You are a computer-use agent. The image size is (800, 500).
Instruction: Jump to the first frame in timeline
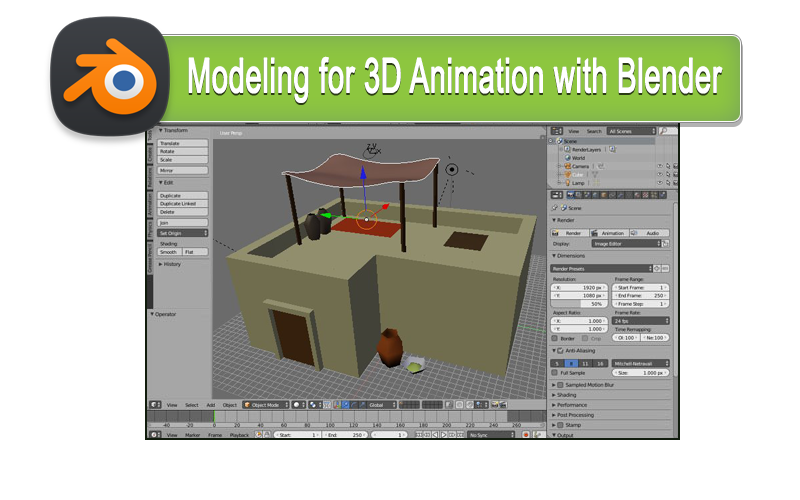[x=419, y=435]
